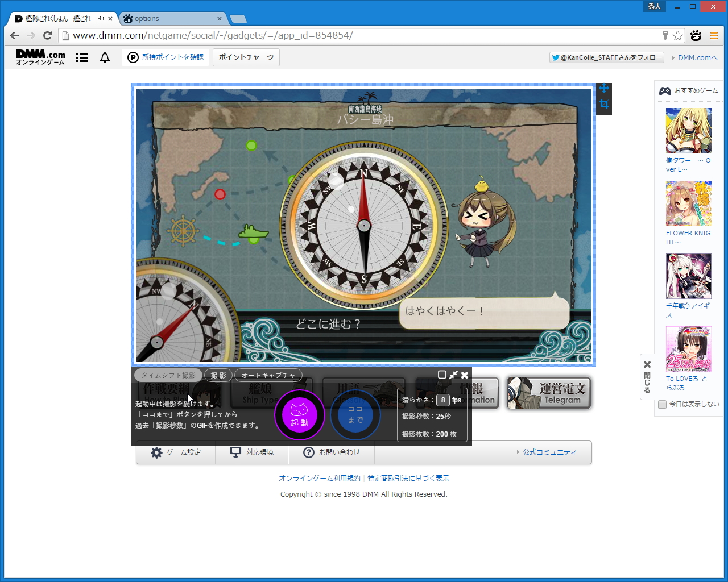
Task: Click the FLOWER KNIGHT text link
Action: point(688,238)
